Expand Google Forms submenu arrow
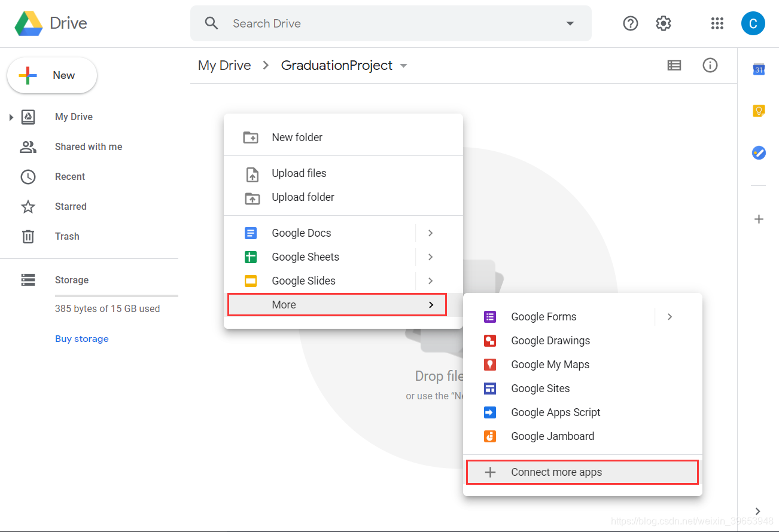 click(670, 317)
